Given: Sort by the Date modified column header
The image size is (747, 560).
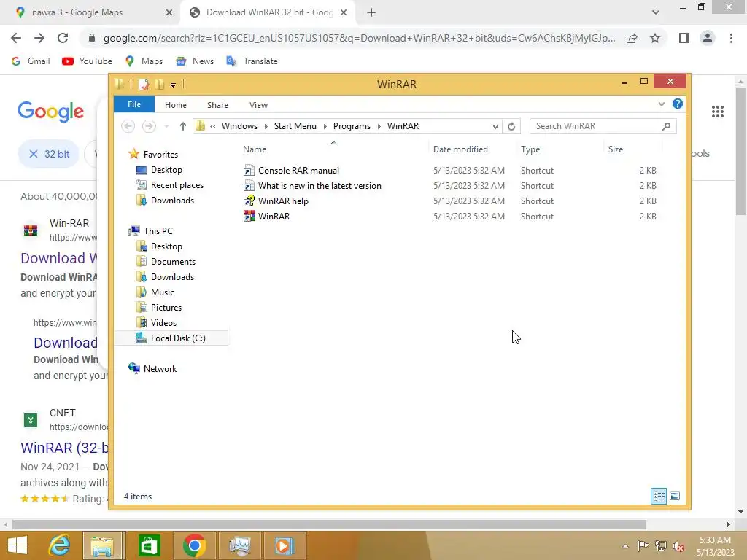Looking at the screenshot, I should [460, 149].
